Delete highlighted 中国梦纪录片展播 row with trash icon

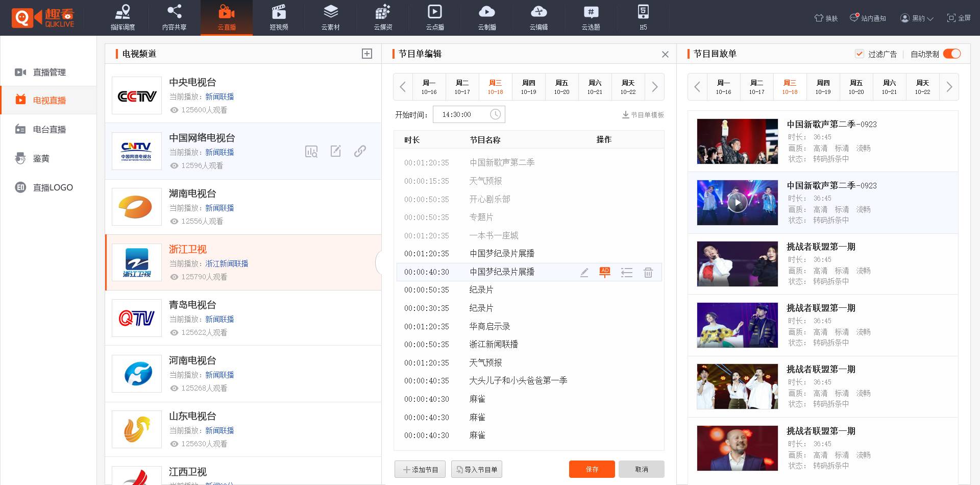pos(648,272)
